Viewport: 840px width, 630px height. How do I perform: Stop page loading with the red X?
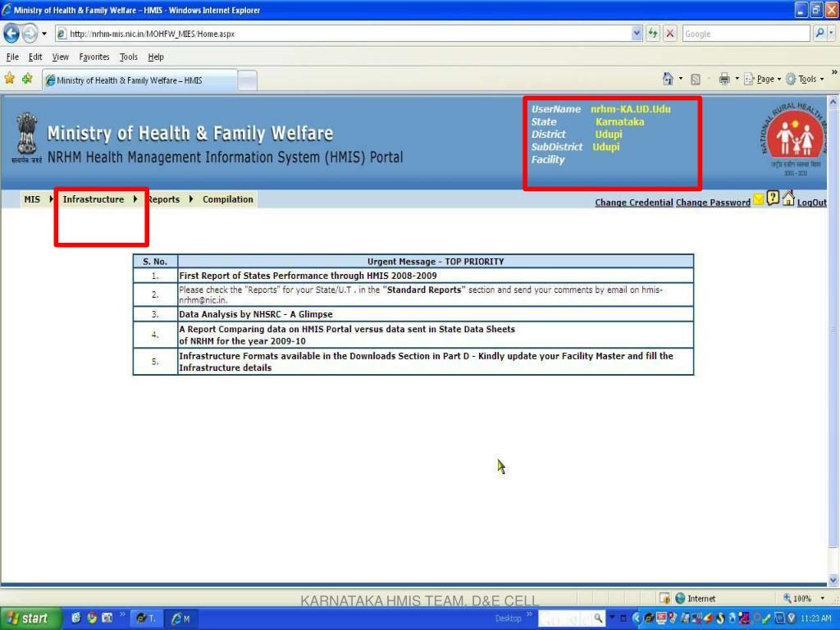pos(669,33)
